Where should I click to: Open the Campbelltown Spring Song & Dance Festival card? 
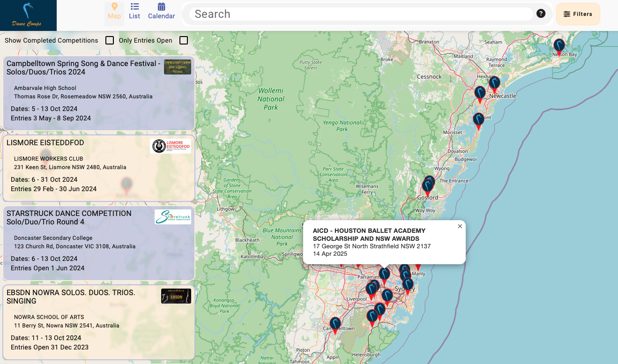pyautogui.click(x=99, y=94)
